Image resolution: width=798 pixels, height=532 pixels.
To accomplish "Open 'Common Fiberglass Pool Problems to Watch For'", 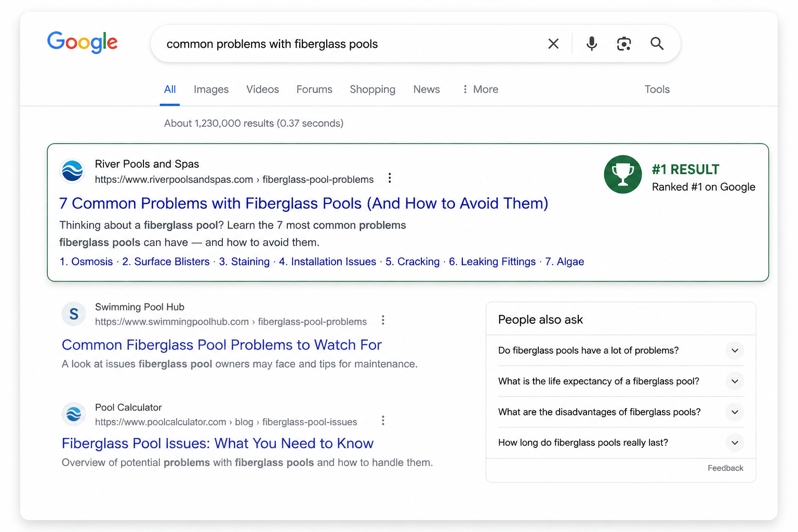I will pos(222,344).
